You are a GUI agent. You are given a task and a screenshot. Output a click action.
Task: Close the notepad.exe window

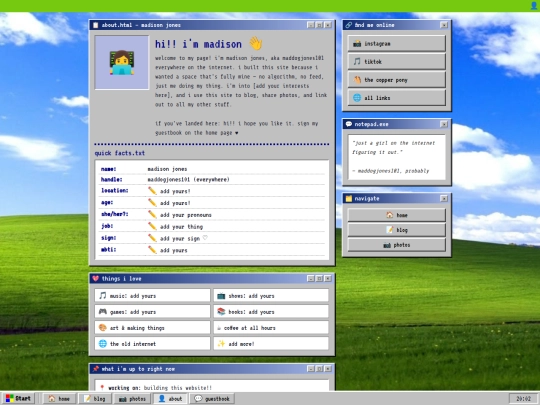coord(444,124)
